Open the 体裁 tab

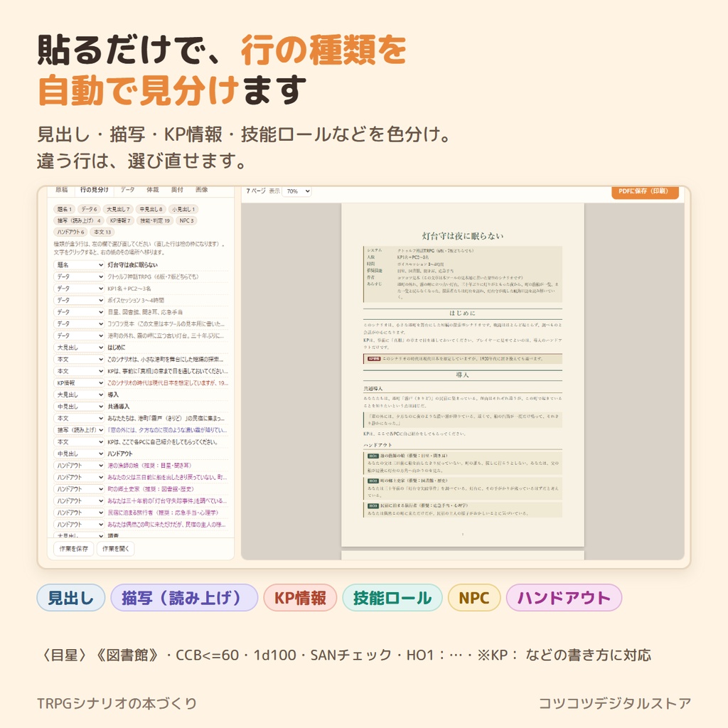click(153, 189)
